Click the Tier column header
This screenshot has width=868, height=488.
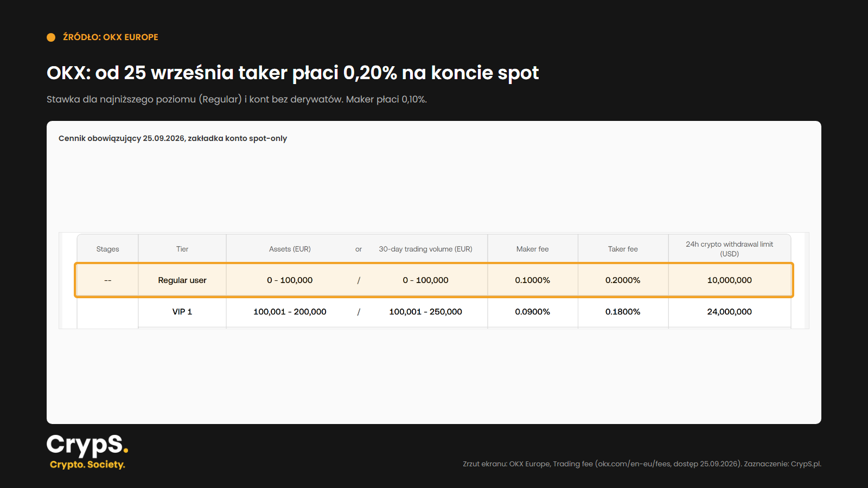(x=182, y=249)
